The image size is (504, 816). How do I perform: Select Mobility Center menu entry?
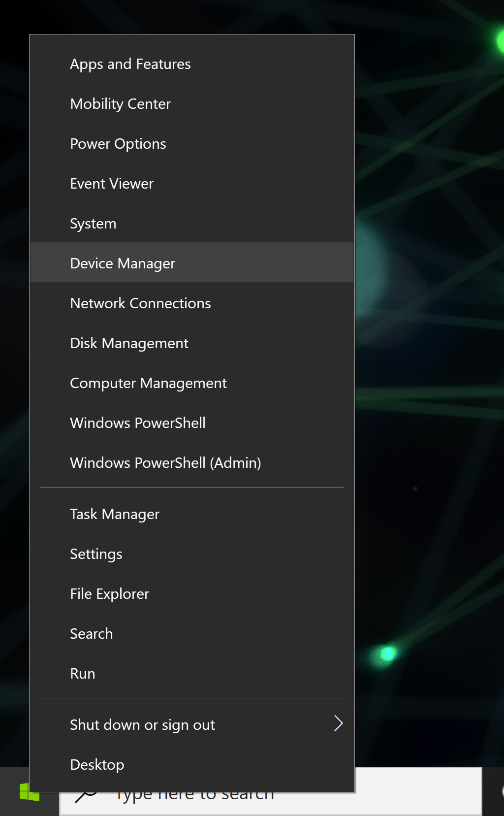[121, 104]
